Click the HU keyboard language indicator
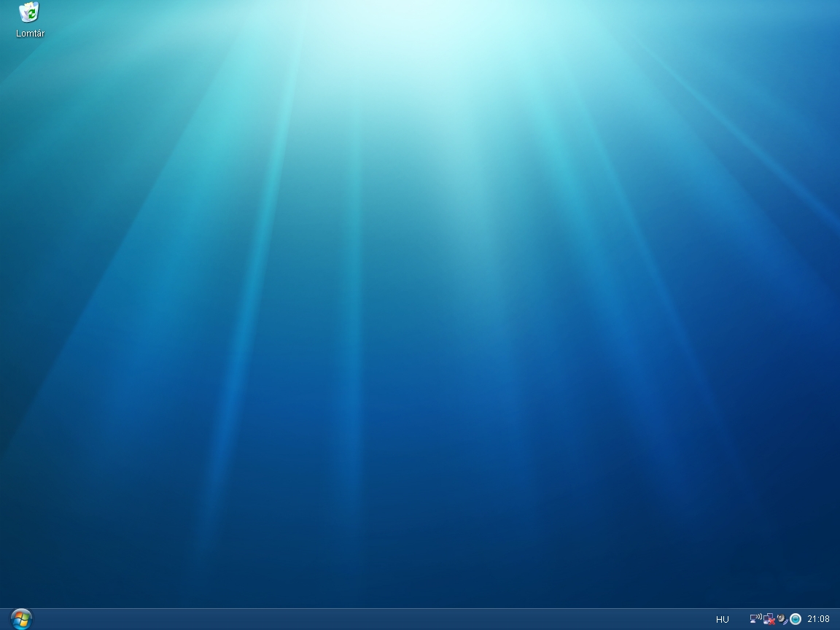The height and width of the screenshot is (630, 840). tap(722, 619)
